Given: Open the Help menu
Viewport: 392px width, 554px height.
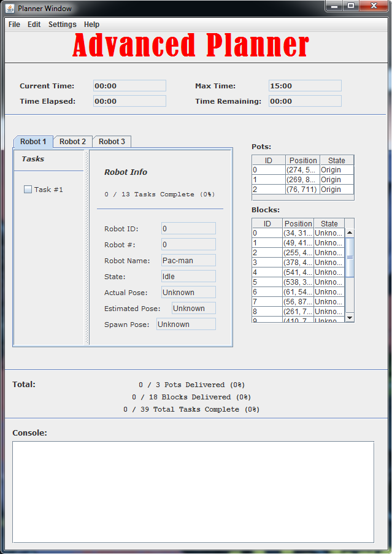Looking at the screenshot, I should pos(91,25).
